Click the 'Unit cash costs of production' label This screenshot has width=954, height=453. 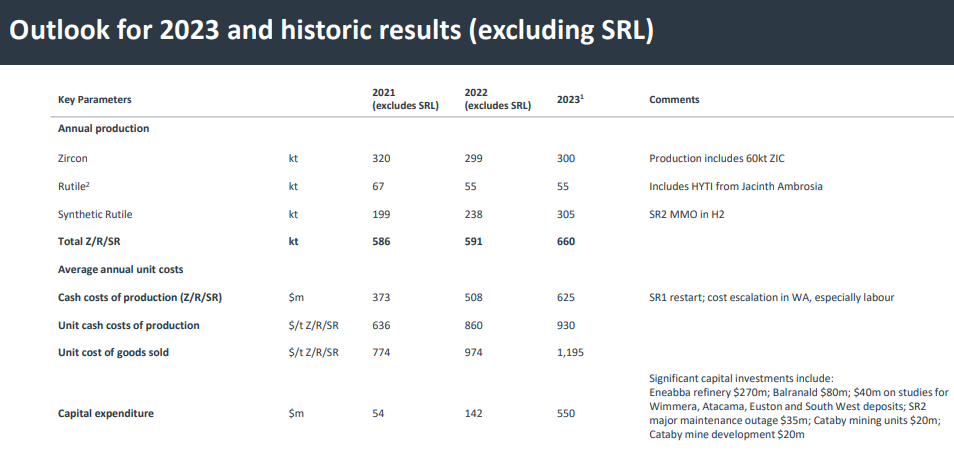click(129, 325)
